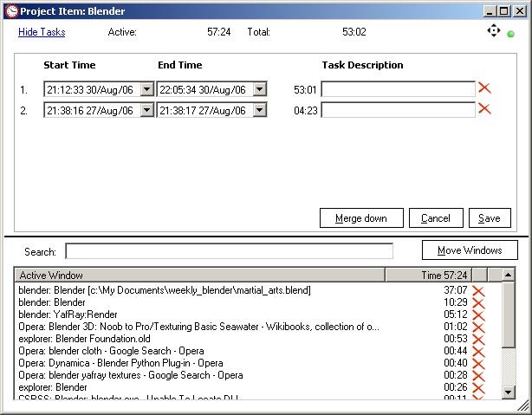This screenshot has width=532, height=415.
Task: Remove the Dynamica Python Plug-in row via red X
Action: coord(478,364)
